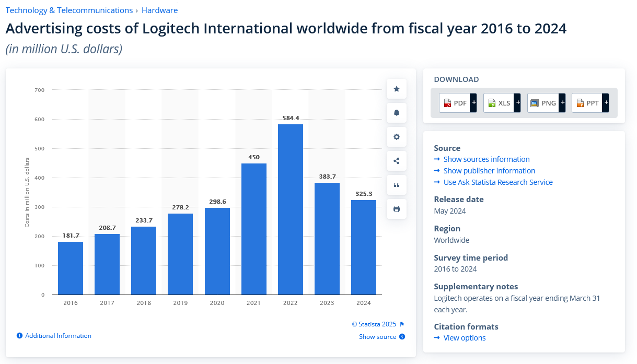Click the info icon beside Show source

(402, 337)
